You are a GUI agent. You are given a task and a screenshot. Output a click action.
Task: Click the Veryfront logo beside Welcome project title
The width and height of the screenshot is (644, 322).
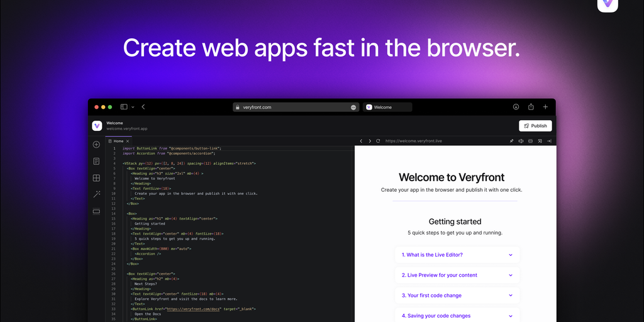pos(97,126)
